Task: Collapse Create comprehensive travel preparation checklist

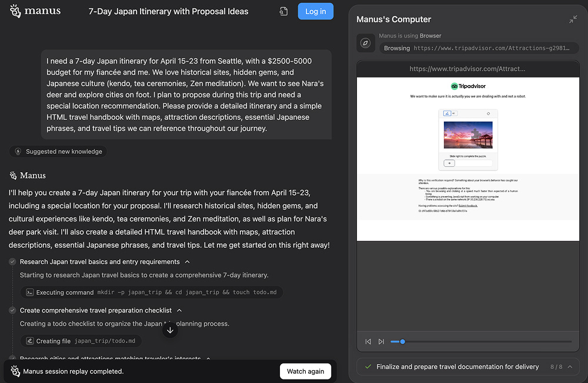Action: coord(179,310)
